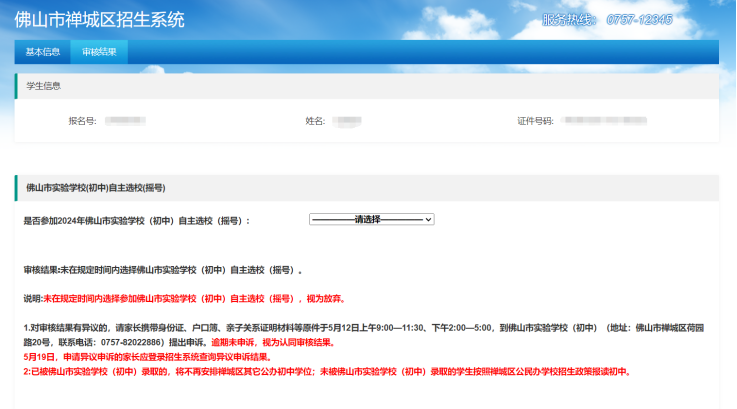Click the red 说明 视为放弃 notice
Image resolution: width=737 pixels, height=409 pixels.
click(x=185, y=299)
